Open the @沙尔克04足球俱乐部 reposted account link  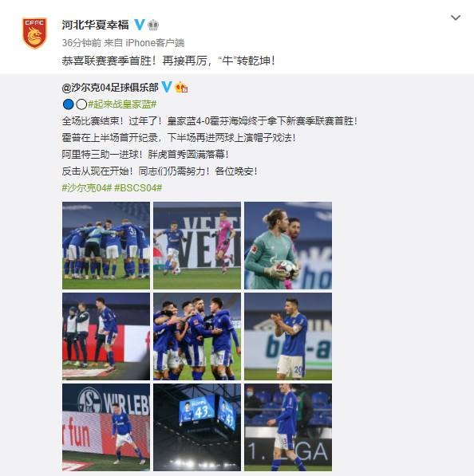110,88
